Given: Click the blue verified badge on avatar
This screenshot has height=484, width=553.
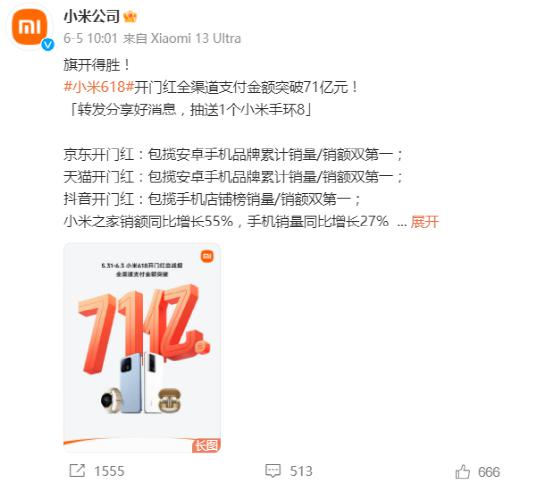Looking at the screenshot, I should [48, 45].
